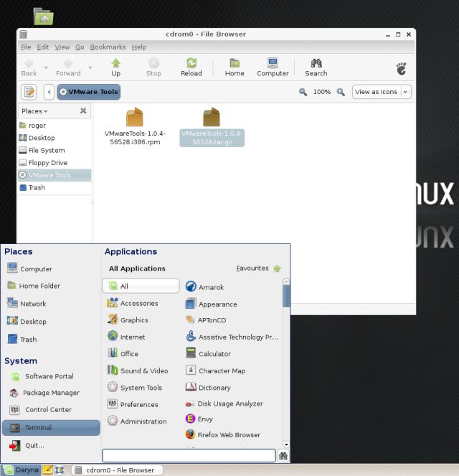The height and width of the screenshot is (476, 459).
Task: Select the Accessories category
Action: coord(133,303)
